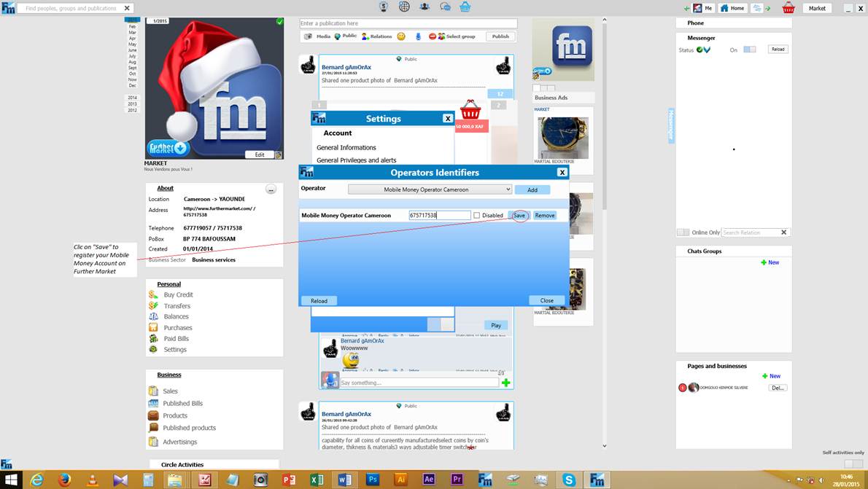Insert a smiley emoji in publication toolbar
Image resolution: width=868 pixels, height=489 pixels.
pyautogui.click(x=401, y=36)
